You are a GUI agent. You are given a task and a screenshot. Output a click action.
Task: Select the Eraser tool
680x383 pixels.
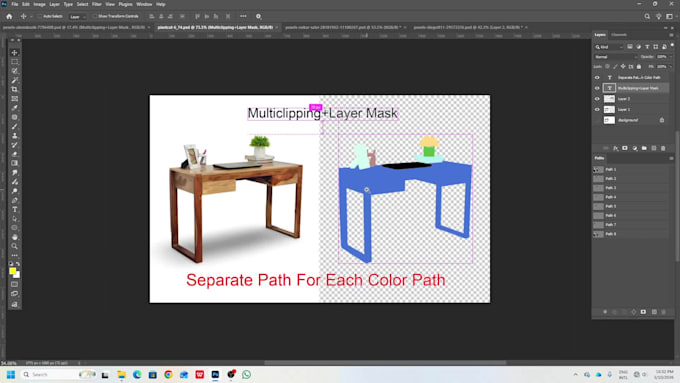point(14,154)
